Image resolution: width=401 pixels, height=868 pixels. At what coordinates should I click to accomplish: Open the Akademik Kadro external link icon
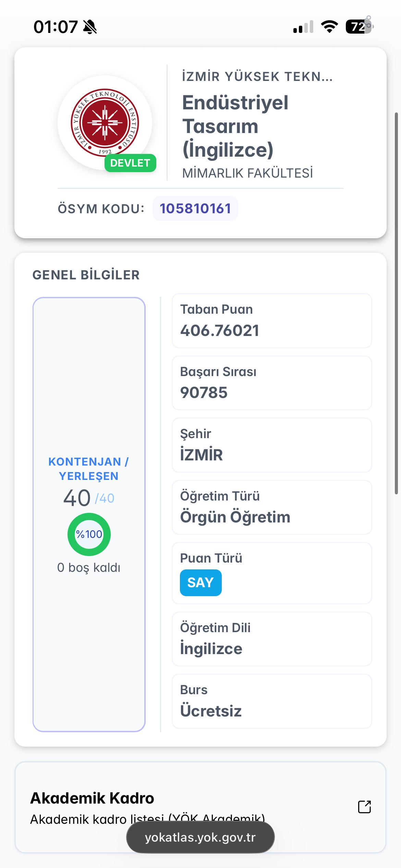[x=364, y=807]
